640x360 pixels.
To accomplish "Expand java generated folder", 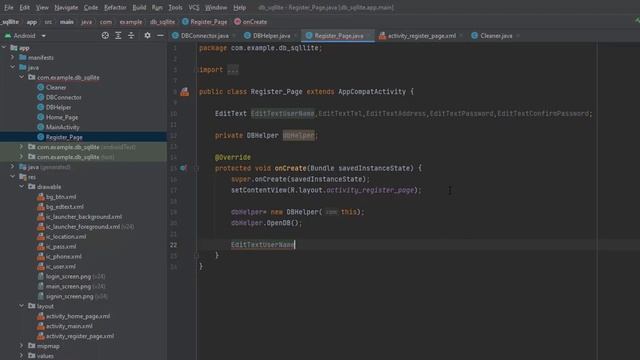I will click(x=13, y=166).
